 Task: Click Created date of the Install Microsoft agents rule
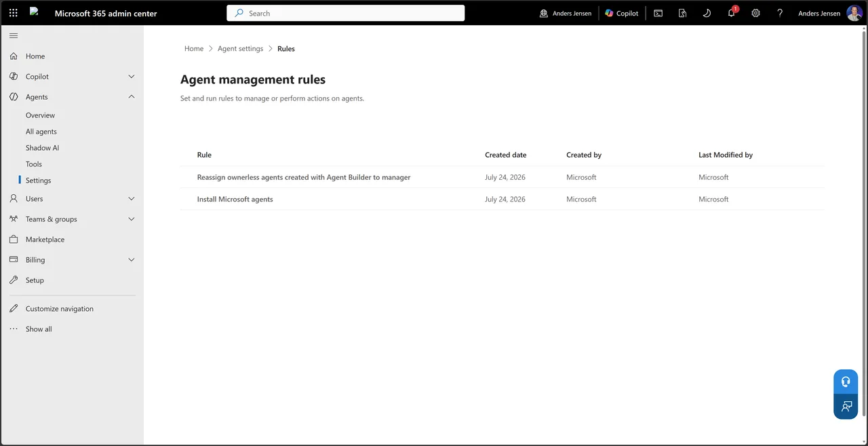pos(505,200)
